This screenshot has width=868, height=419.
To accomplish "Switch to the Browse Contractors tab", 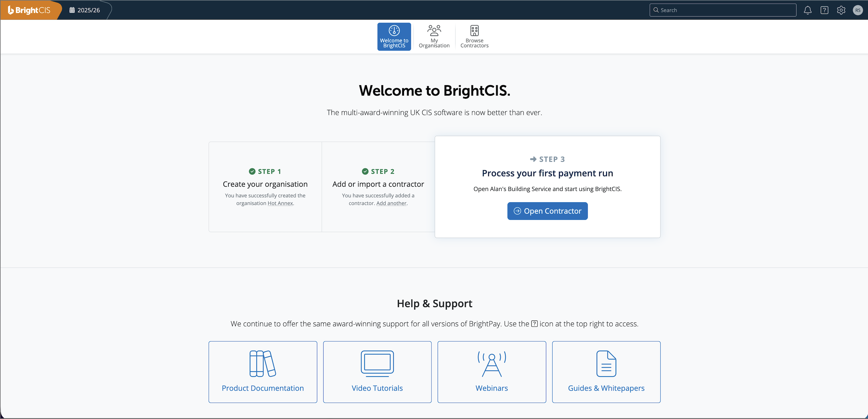I will [x=474, y=36].
